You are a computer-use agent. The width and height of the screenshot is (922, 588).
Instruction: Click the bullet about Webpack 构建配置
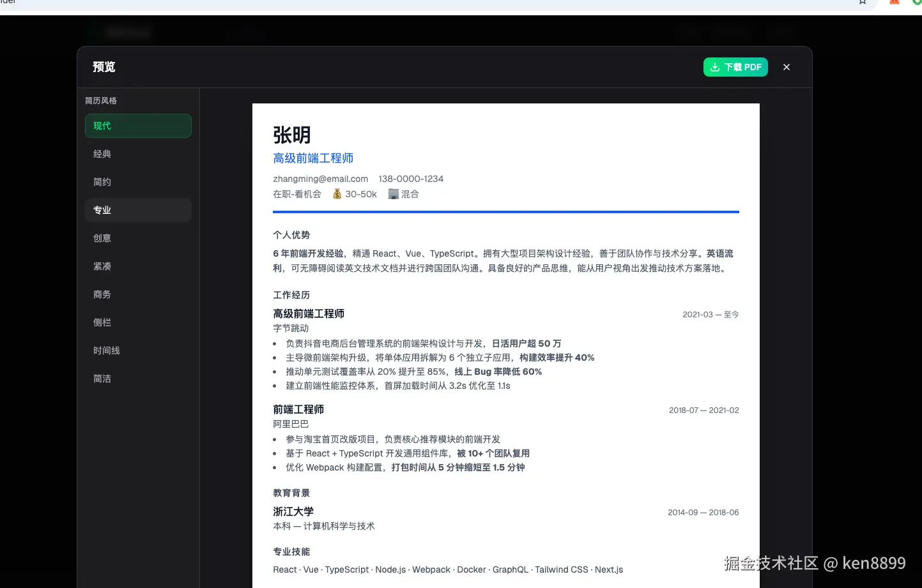(x=405, y=467)
